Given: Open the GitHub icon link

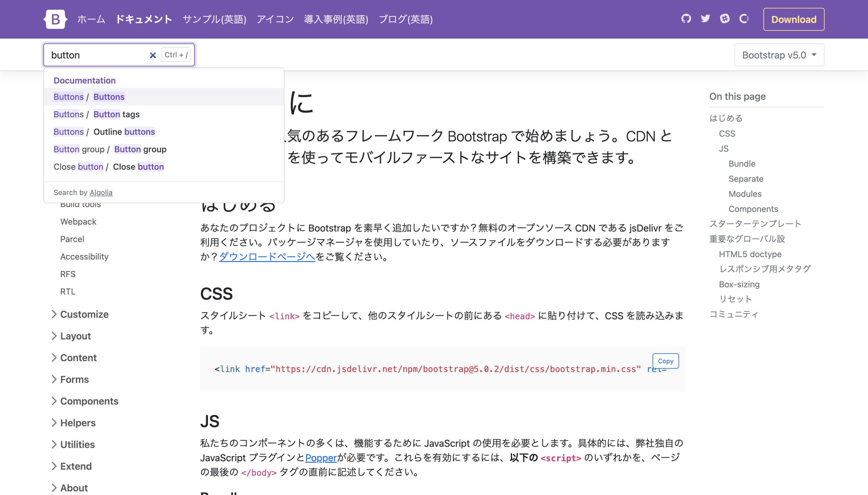Looking at the screenshot, I should [x=686, y=19].
